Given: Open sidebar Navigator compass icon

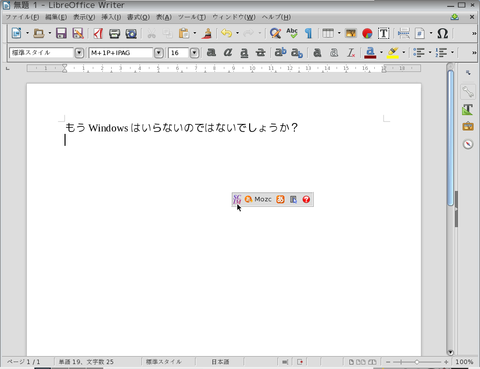Looking at the screenshot, I should coord(468,144).
